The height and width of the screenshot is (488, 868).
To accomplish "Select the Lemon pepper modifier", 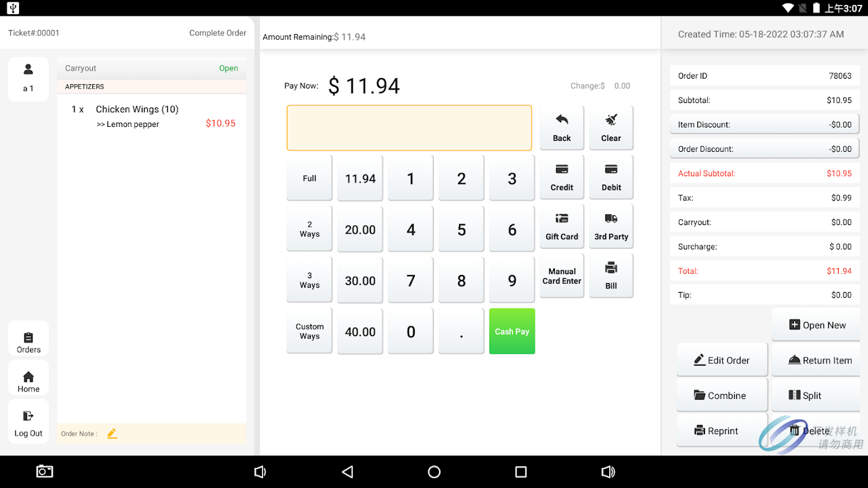I will tap(128, 124).
